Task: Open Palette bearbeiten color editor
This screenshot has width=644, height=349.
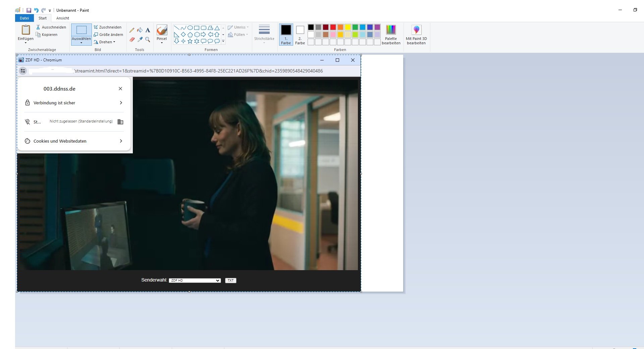Action: 391,35
